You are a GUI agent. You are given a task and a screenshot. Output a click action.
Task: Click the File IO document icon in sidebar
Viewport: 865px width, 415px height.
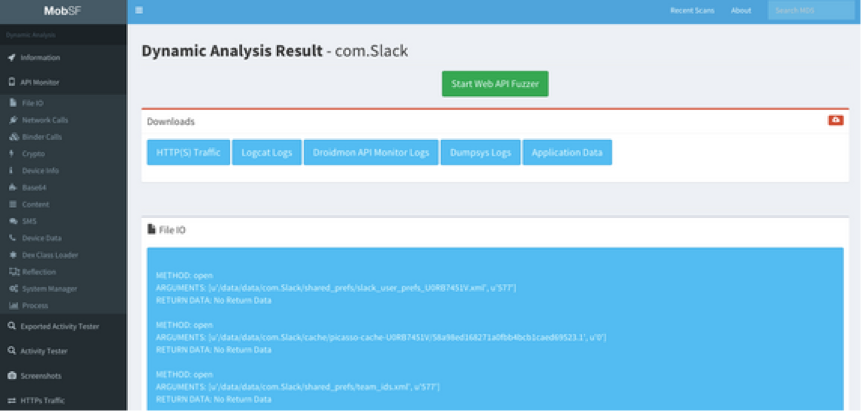13,103
